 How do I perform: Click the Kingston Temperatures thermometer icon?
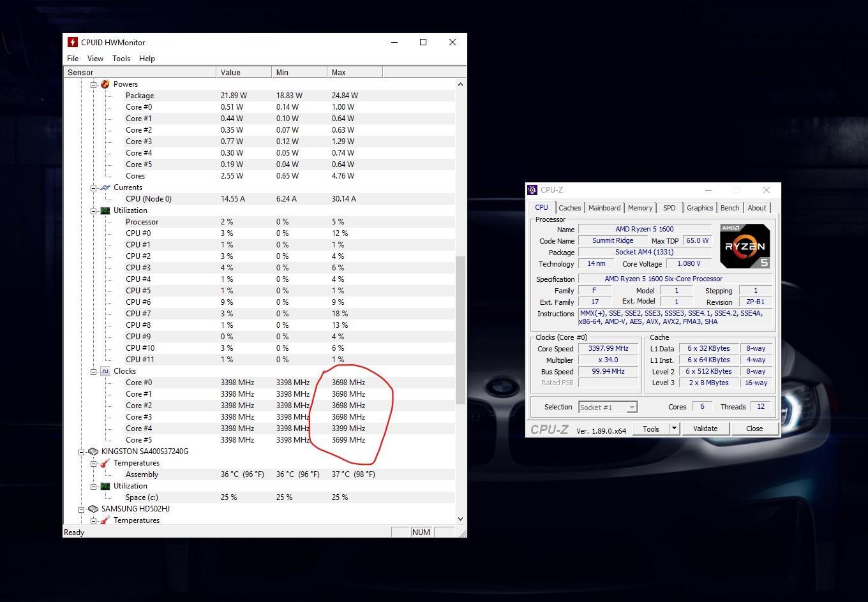[x=105, y=463]
